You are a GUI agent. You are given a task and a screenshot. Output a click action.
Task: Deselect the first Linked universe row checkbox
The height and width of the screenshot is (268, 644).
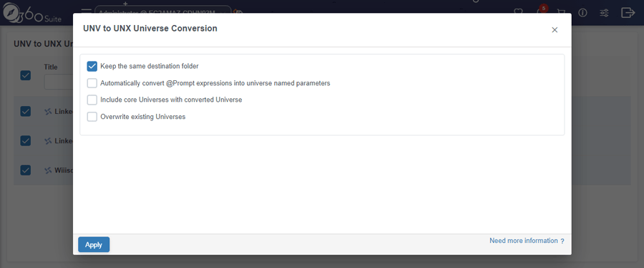tap(26, 111)
